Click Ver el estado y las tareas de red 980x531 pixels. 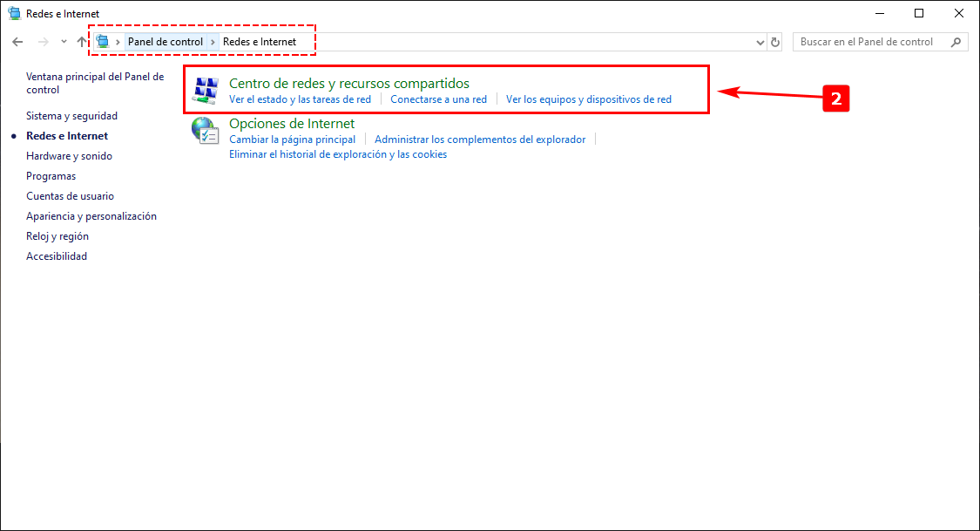tap(300, 99)
